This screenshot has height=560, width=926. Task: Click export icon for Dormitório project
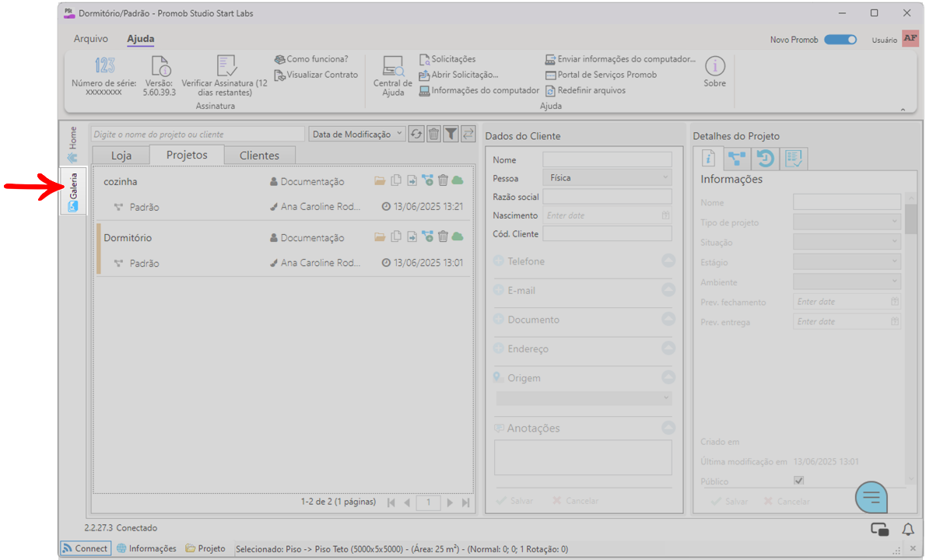pyautogui.click(x=412, y=236)
